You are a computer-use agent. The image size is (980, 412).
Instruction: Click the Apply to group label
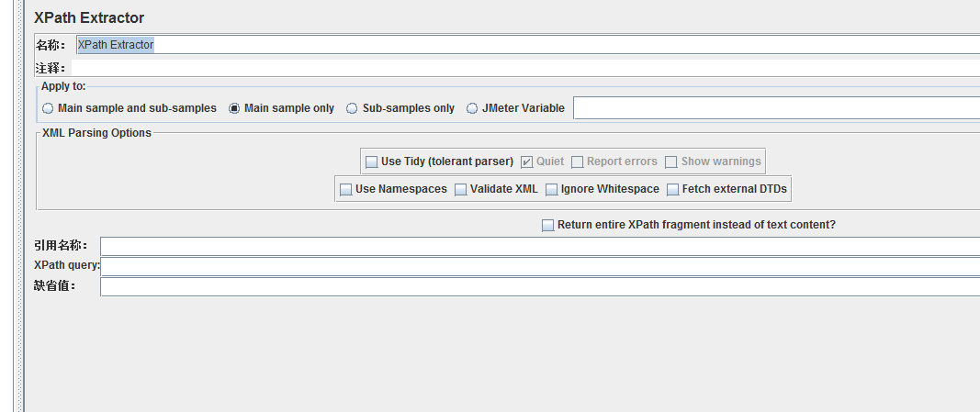[x=63, y=86]
